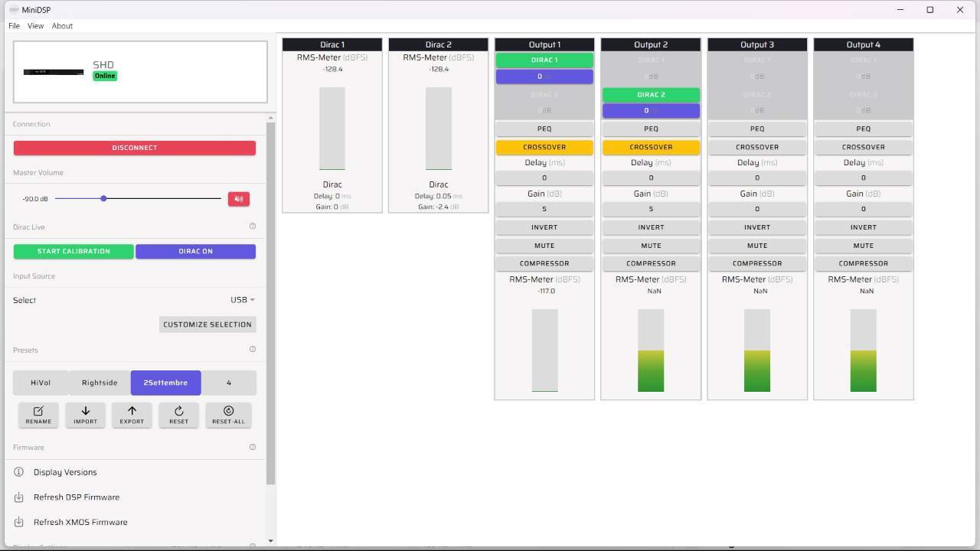Click the Display Versions link
This screenshot has height=551, width=980.
pyautogui.click(x=65, y=472)
